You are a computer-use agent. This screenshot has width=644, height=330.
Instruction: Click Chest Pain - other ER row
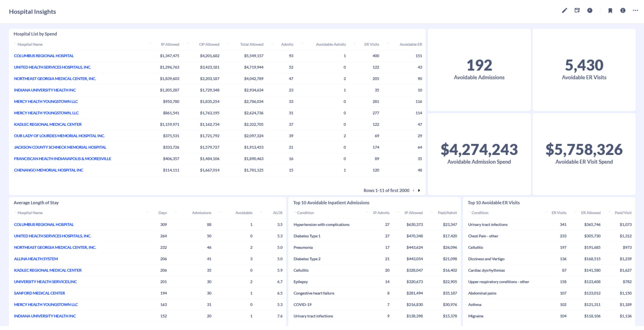[x=549, y=236]
